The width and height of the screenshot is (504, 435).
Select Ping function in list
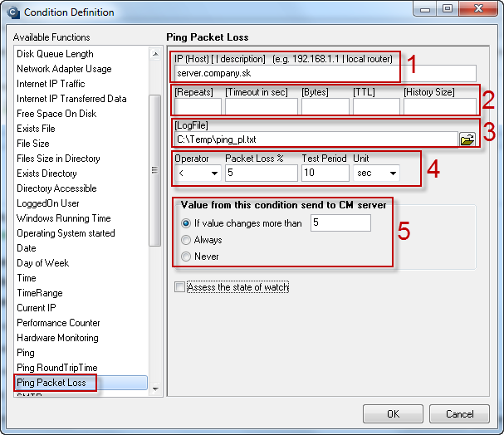pos(26,353)
